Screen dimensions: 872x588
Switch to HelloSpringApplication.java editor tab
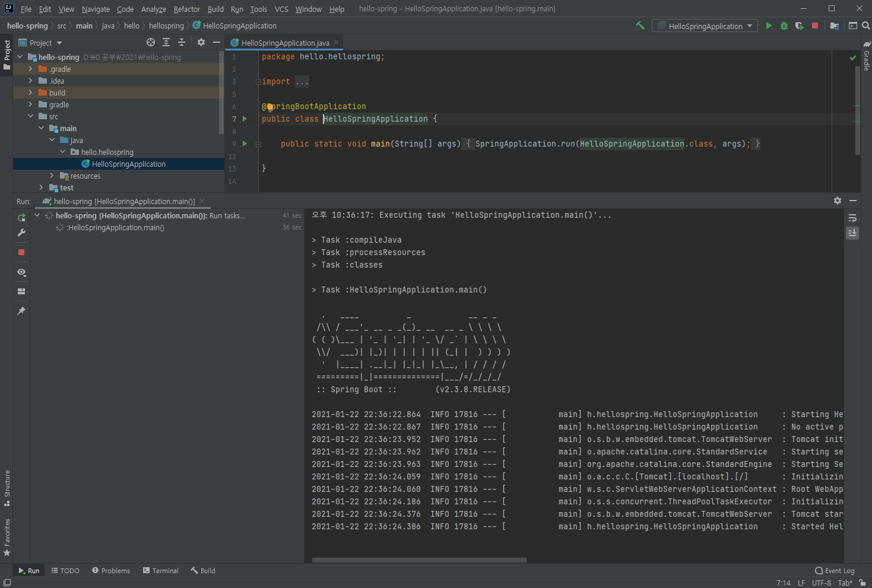[285, 43]
